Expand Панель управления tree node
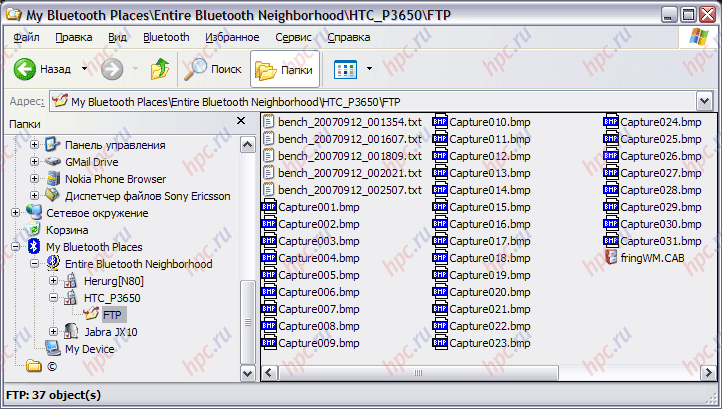Viewport: 722px width, 409px height. (35, 145)
